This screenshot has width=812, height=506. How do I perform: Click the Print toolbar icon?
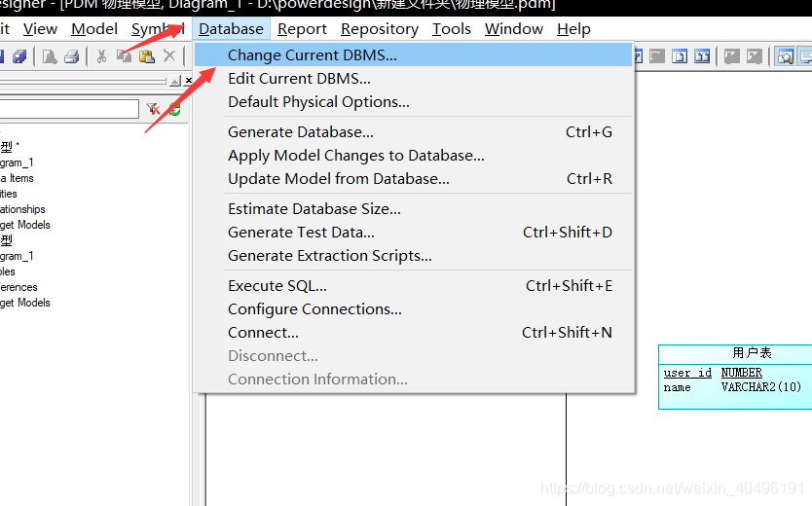72,55
